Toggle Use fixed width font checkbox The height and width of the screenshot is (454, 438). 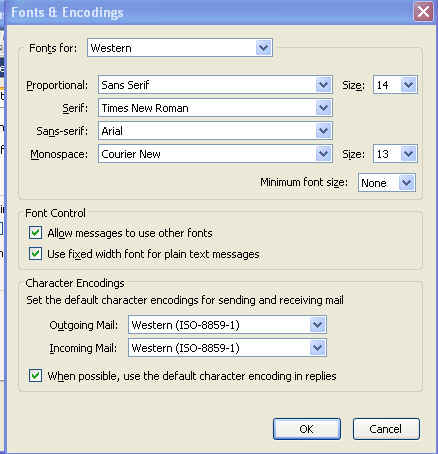pos(35,254)
